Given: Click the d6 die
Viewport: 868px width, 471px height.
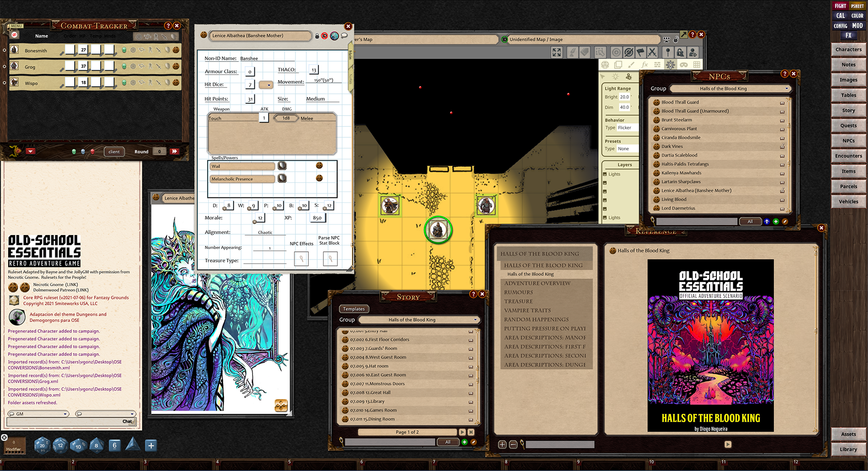Looking at the screenshot, I should pos(114,445).
